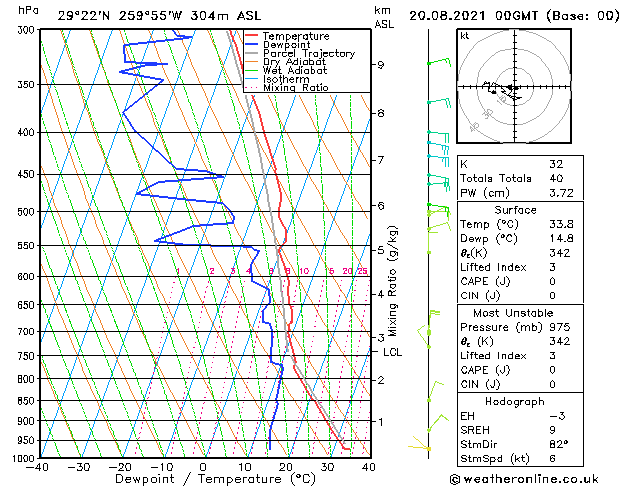The image size is (629, 486).
Task: Select the 'Mixing Ratio' legend label
Action: point(296,87)
